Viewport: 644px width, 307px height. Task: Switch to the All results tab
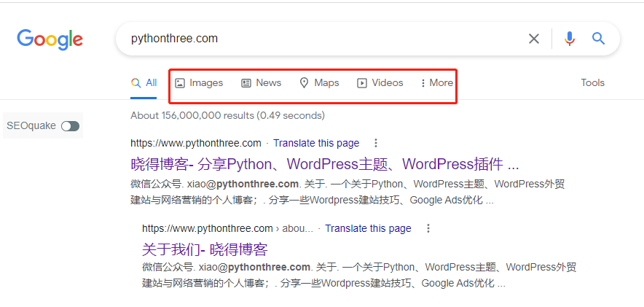point(144,83)
